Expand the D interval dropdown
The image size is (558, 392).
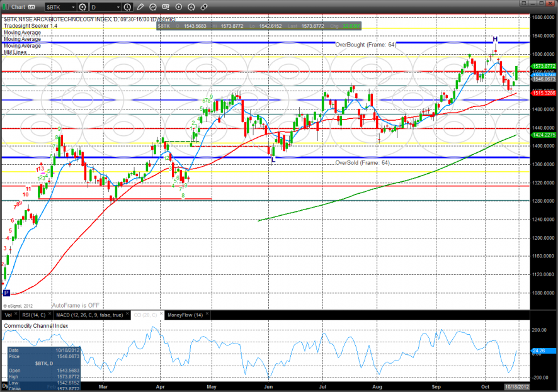click(x=118, y=7)
